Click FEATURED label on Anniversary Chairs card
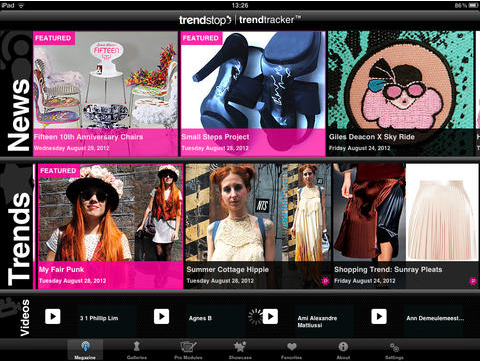Image resolution: width=481 pixels, height=362 pixels. click(x=54, y=38)
